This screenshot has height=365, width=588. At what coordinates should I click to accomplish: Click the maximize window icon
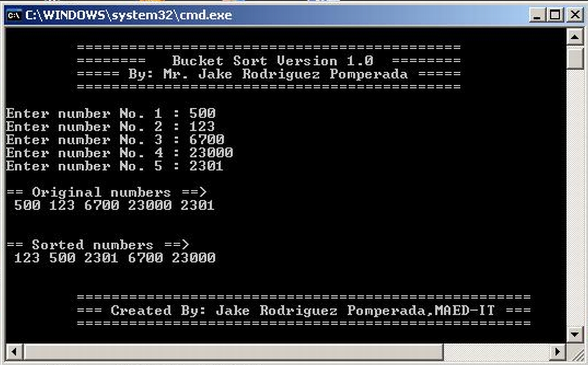tap(555, 15)
